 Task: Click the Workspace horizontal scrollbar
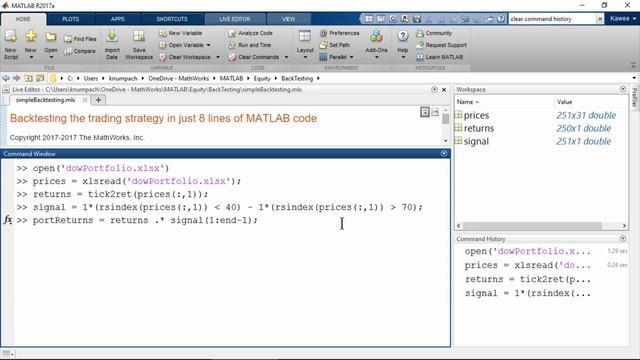pos(532,226)
